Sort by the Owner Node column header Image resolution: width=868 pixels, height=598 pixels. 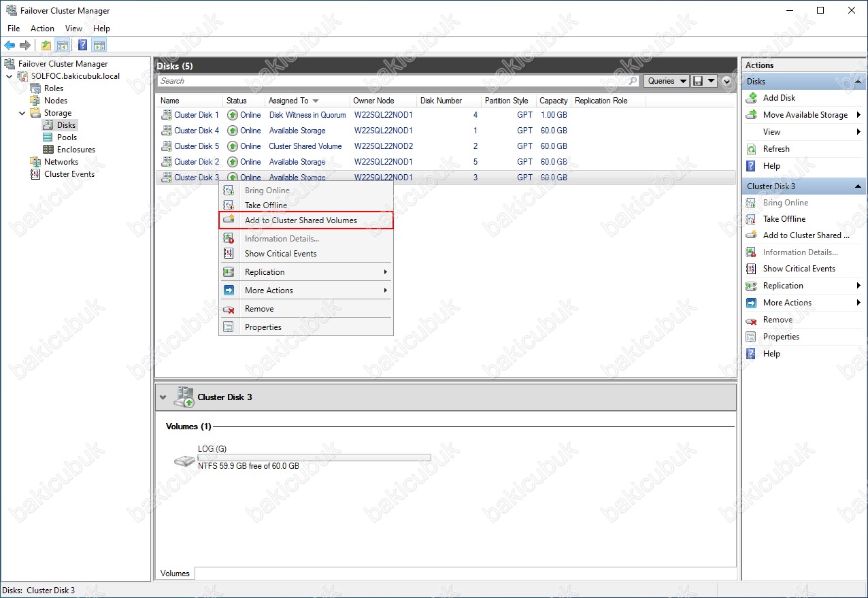pyautogui.click(x=383, y=101)
